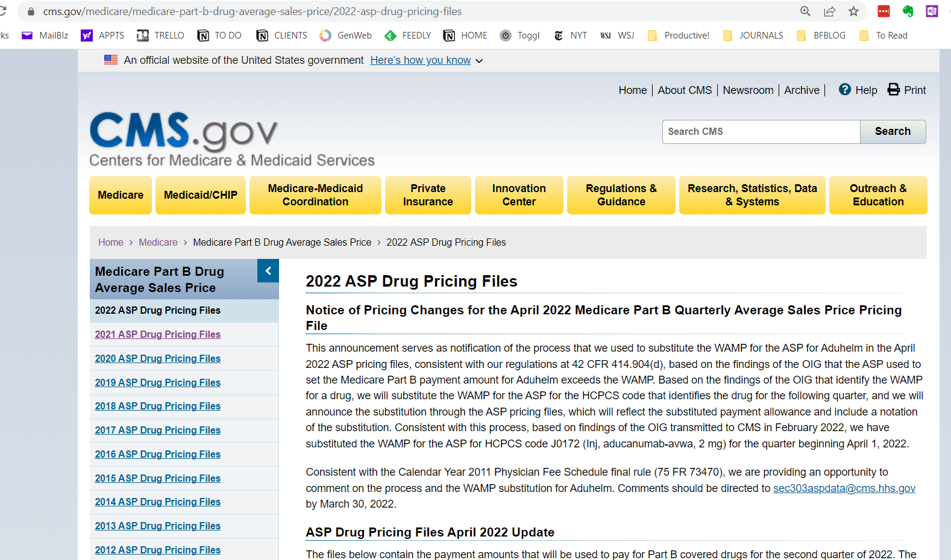Open 2018 ASP Drug Pricing Files

(x=157, y=406)
